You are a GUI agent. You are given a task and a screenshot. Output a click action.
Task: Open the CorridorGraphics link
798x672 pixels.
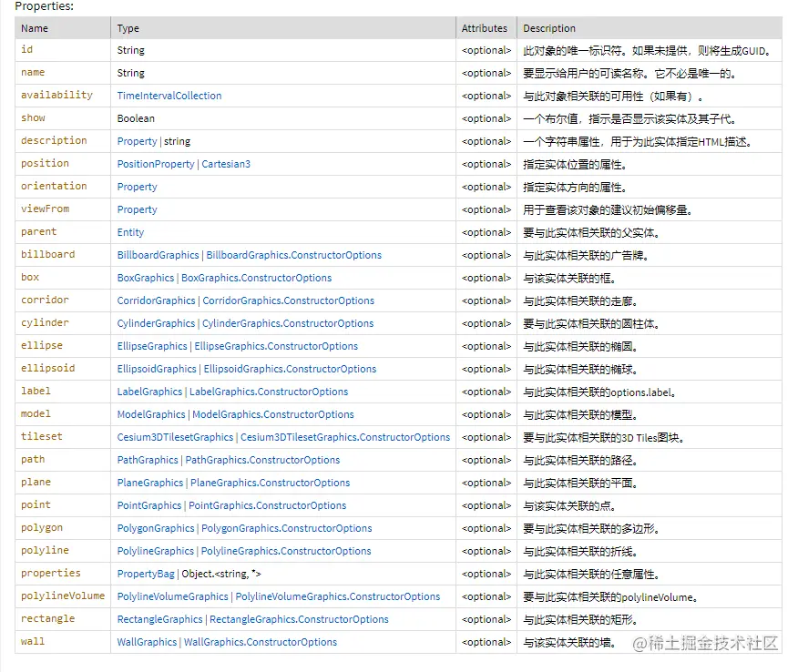(x=156, y=300)
